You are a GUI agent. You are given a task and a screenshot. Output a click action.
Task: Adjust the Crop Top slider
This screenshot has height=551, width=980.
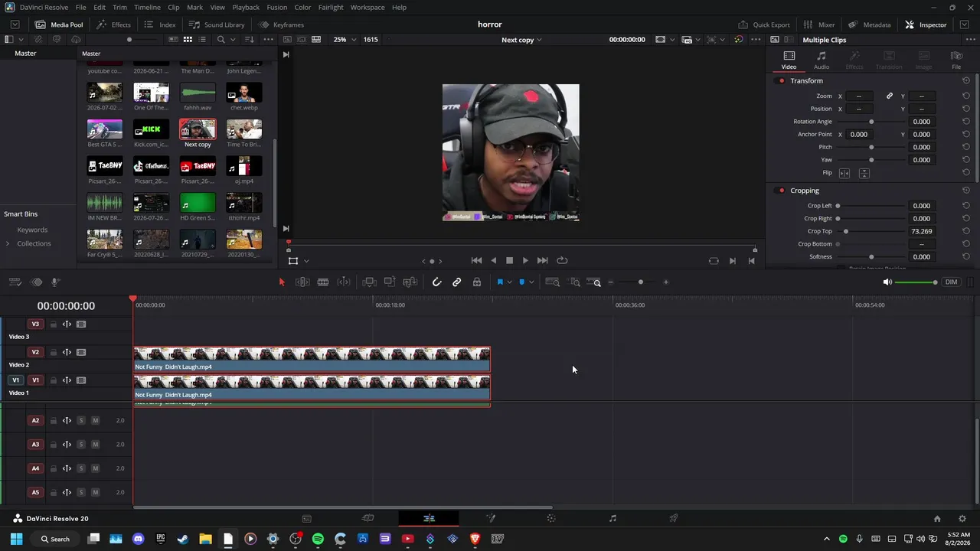pyautogui.click(x=846, y=231)
